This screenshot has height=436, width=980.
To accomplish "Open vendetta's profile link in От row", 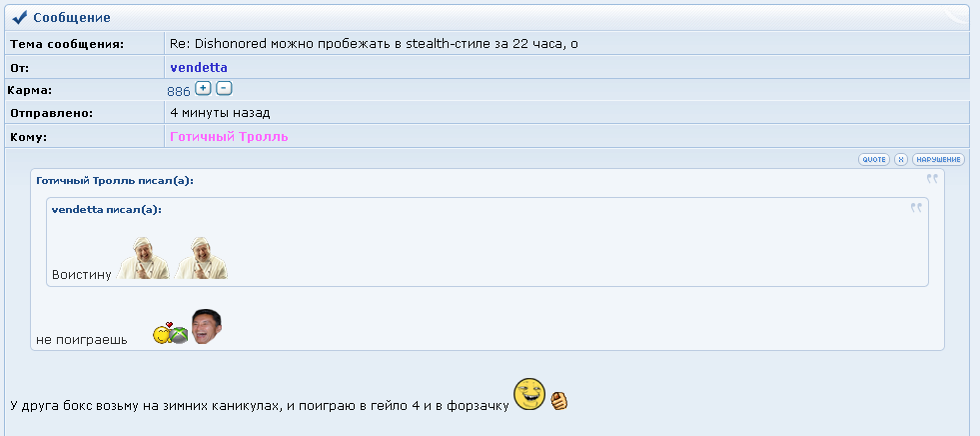I will click(x=199, y=68).
